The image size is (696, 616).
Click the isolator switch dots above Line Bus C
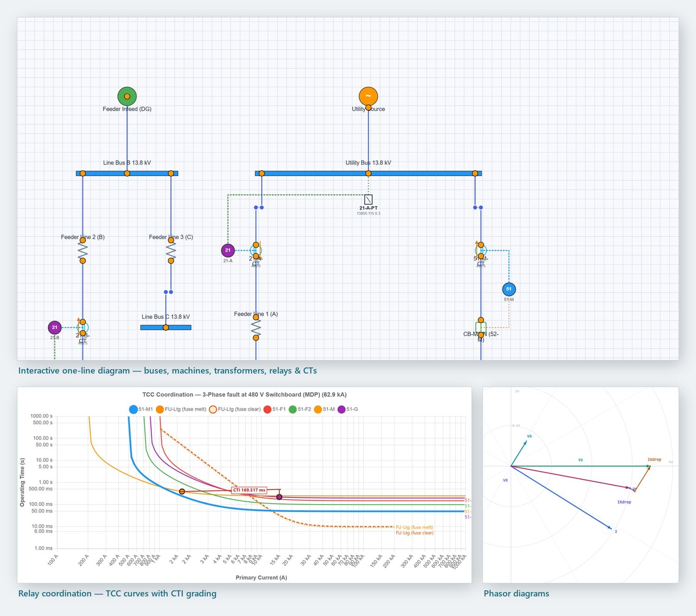(x=168, y=292)
